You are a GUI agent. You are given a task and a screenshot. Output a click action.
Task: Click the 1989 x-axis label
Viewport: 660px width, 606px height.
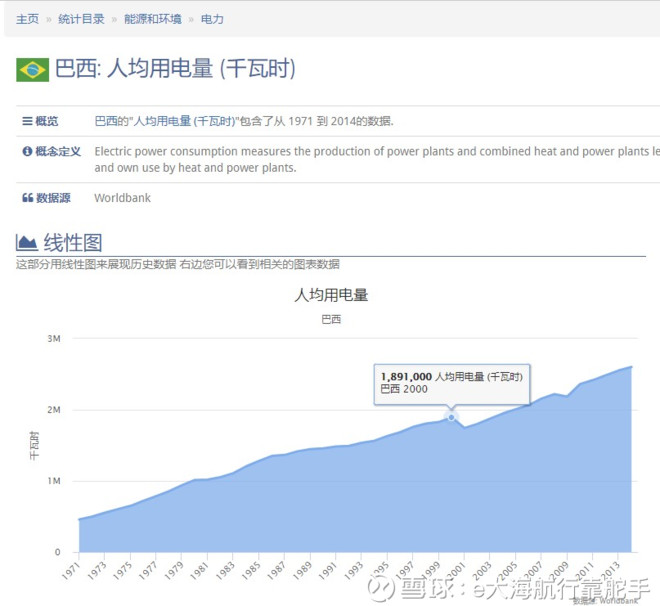302,571
